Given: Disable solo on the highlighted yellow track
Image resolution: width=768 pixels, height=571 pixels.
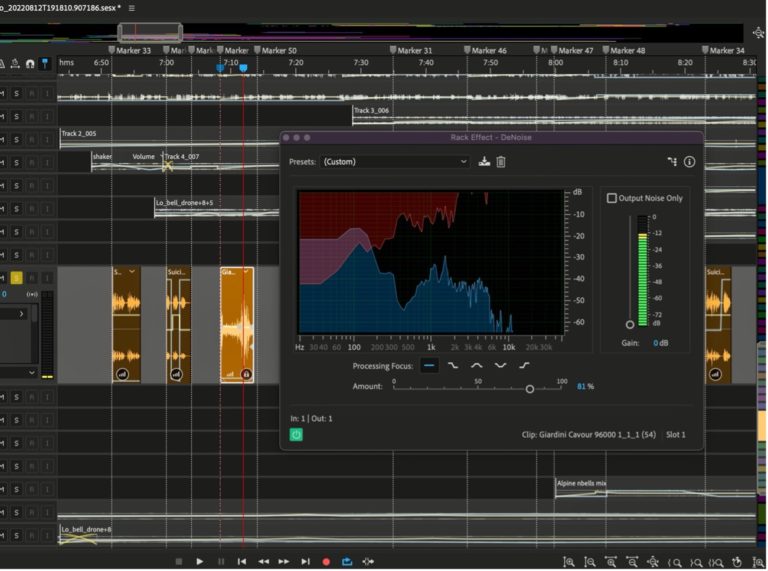Looking at the screenshot, I should 16,278.
